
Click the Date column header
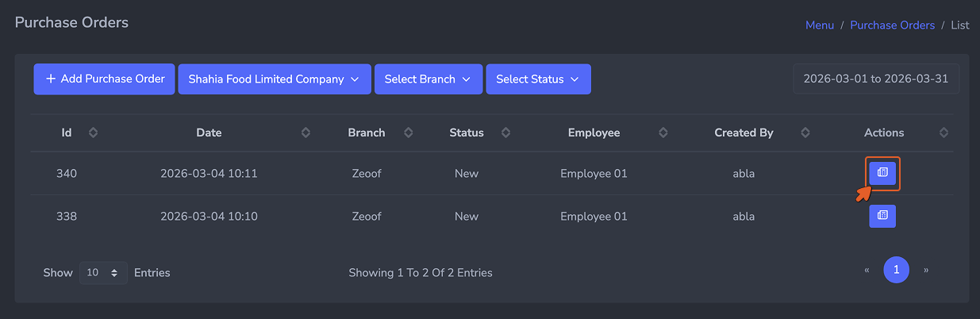pos(209,133)
